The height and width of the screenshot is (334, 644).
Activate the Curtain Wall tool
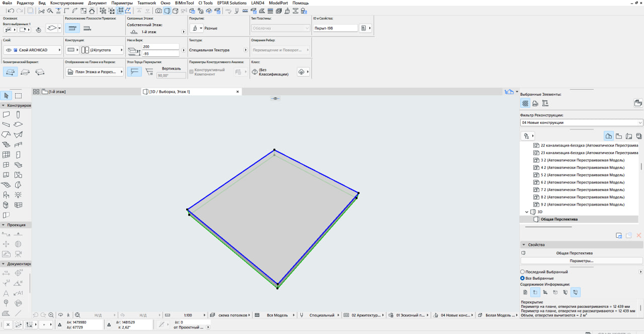click(x=7, y=155)
